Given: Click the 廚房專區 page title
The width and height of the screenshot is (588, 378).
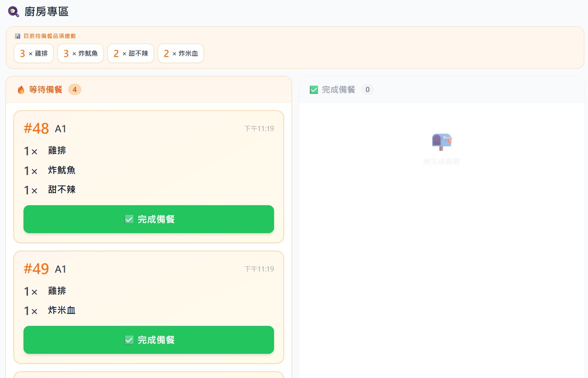Looking at the screenshot, I should (47, 12).
